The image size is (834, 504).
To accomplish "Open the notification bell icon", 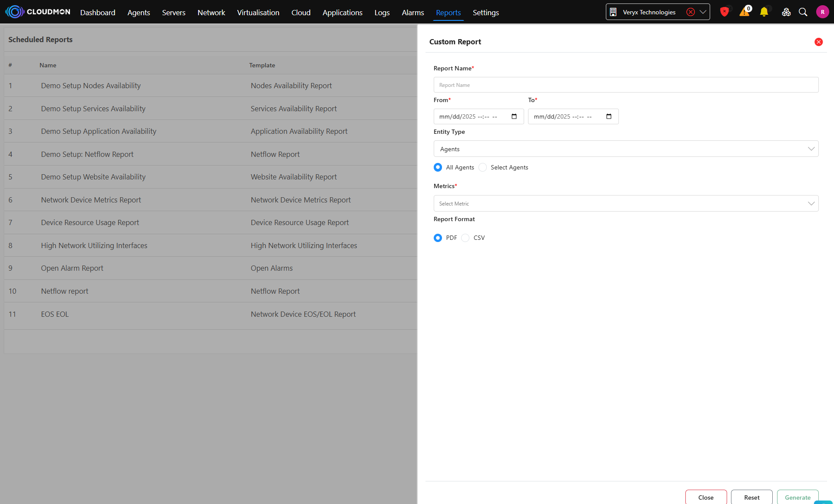I will point(764,12).
